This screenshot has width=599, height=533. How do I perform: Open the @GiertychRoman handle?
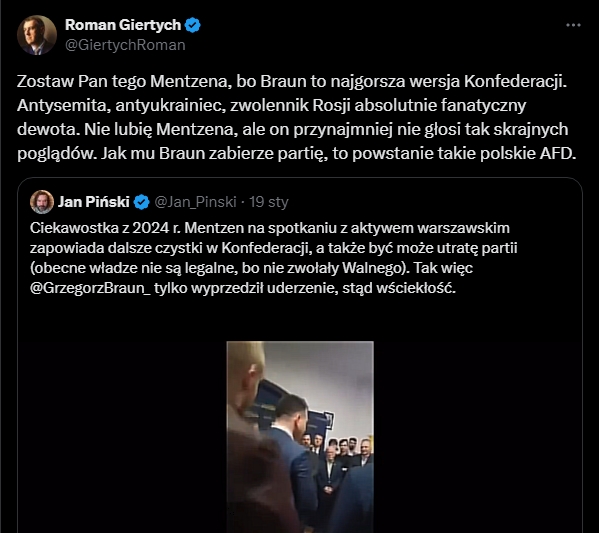tap(125, 45)
